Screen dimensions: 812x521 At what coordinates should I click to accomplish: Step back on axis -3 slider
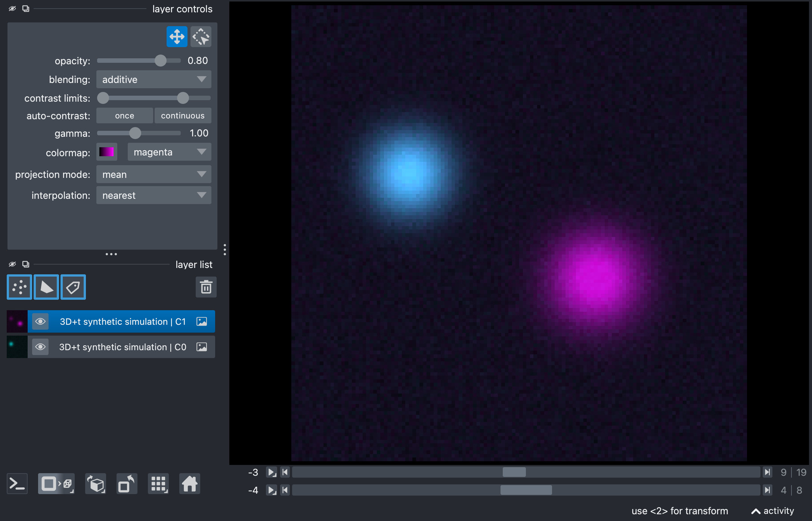[x=285, y=472]
